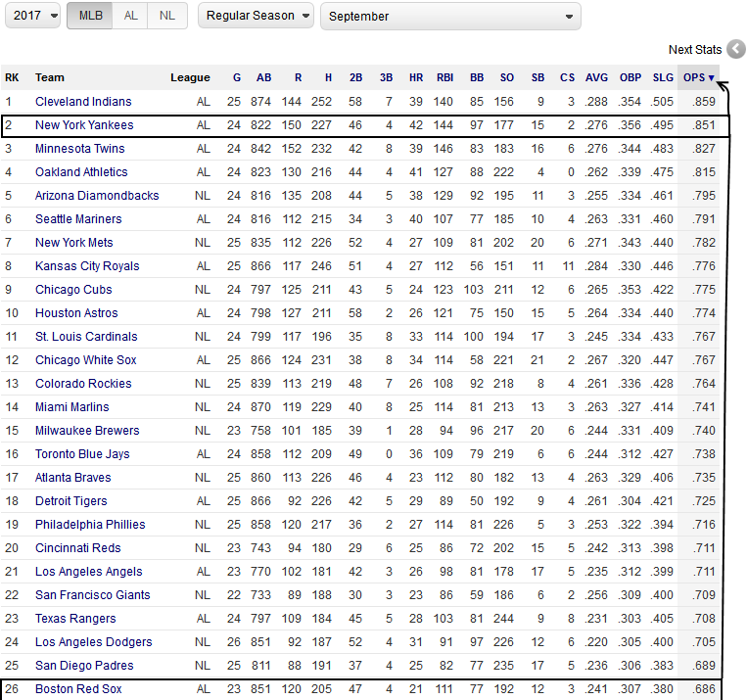Image resolution: width=747 pixels, height=700 pixels.
Task: Sort by the R column header
Action: pyautogui.click(x=299, y=77)
